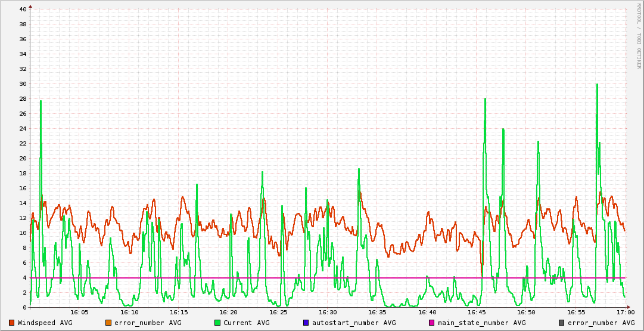This screenshot has width=644, height=331.
Task: Select the 'Current AVG' legend label
Action: tap(247, 323)
